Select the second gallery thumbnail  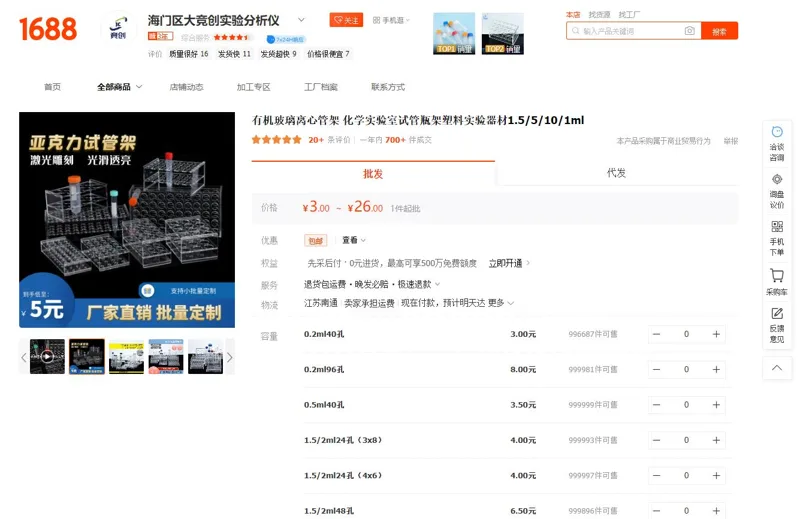[x=87, y=356]
